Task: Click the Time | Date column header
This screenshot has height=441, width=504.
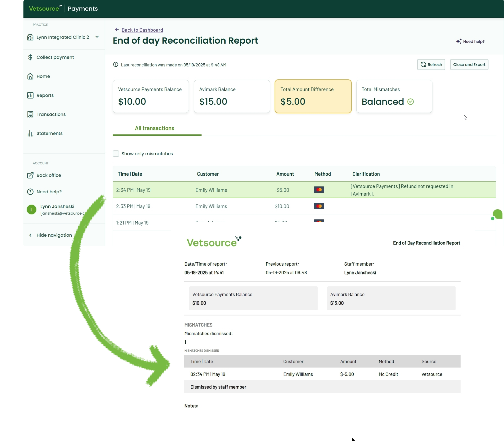Action: coord(130,174)
